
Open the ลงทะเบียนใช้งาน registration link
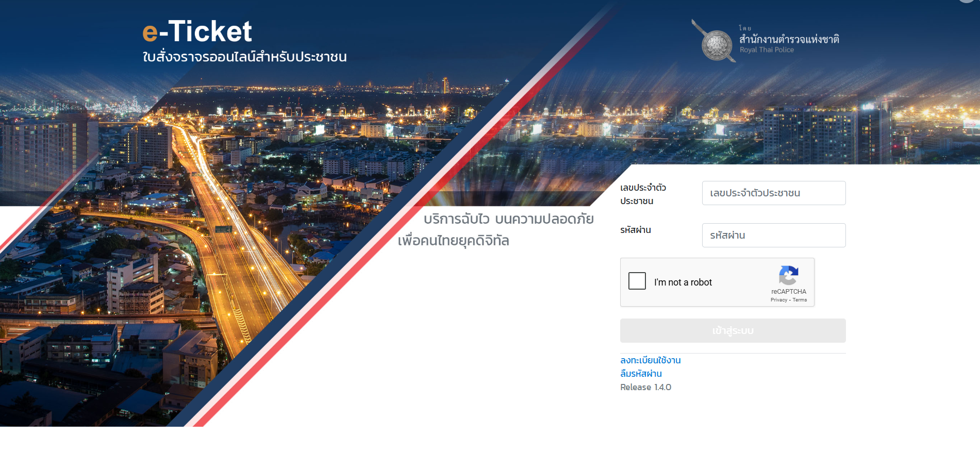[x=651, y=360]
